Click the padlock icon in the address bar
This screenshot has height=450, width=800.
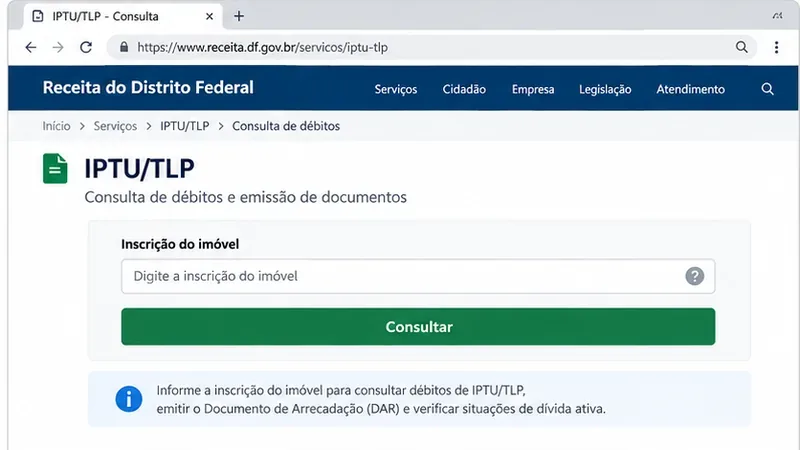pos(123,47)
